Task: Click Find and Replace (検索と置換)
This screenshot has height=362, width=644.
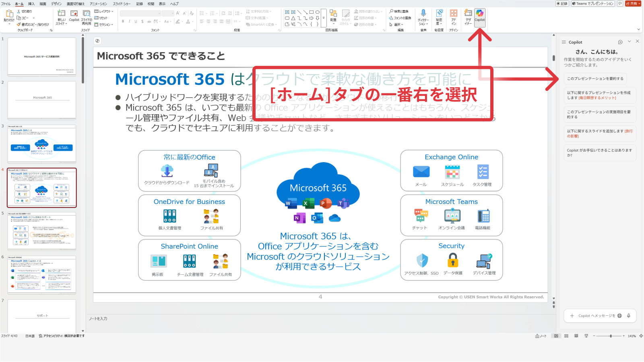Action: point(399,12)
